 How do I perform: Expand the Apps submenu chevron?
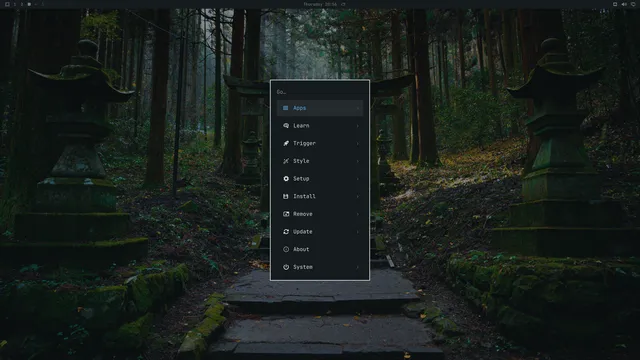click(358, 108)
